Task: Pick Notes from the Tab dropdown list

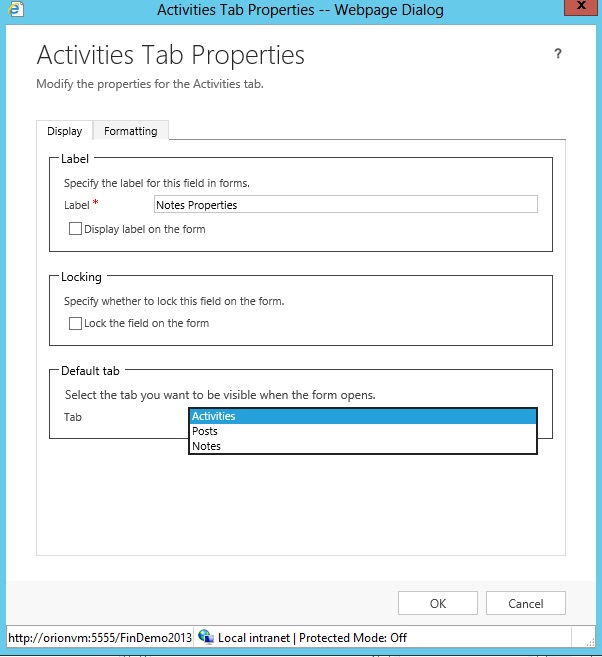Action: 362,446
